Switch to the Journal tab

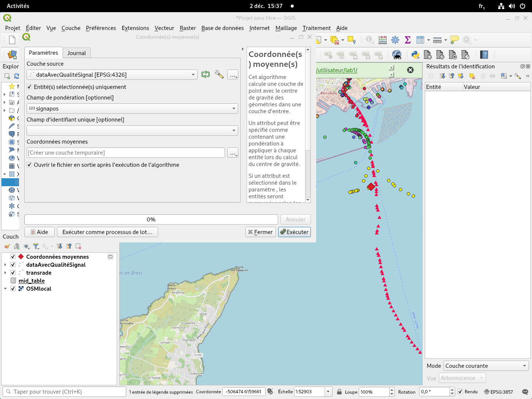76,53
